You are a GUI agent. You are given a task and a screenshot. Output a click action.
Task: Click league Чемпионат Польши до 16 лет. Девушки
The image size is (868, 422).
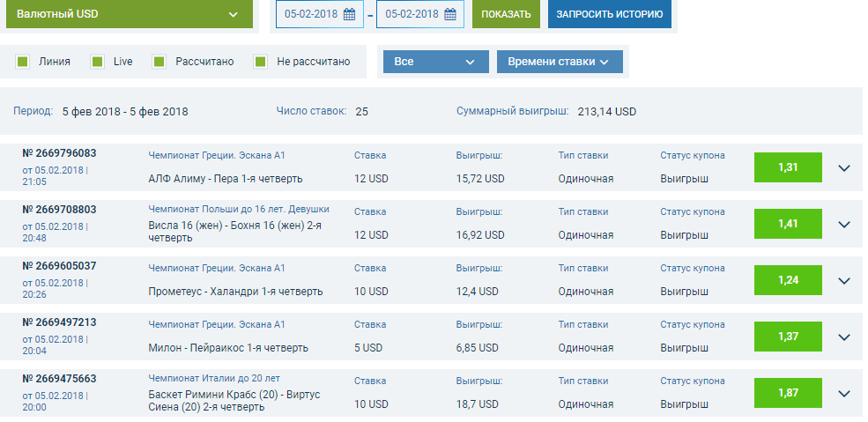coord(239,209)
